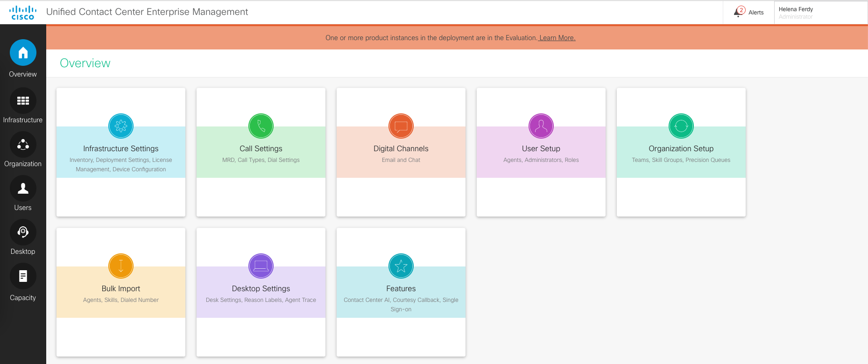Open the Capacity document icon in sidebar
This screenshot has width=868, height=364.
[23, 276]
